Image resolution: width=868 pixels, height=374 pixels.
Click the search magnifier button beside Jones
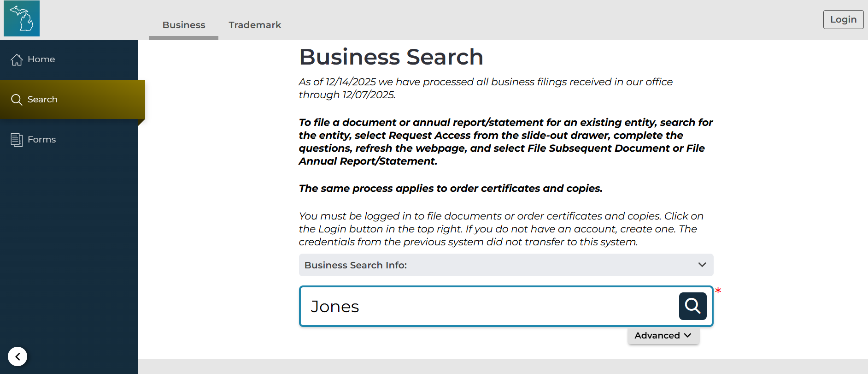(x=692, y=306)
